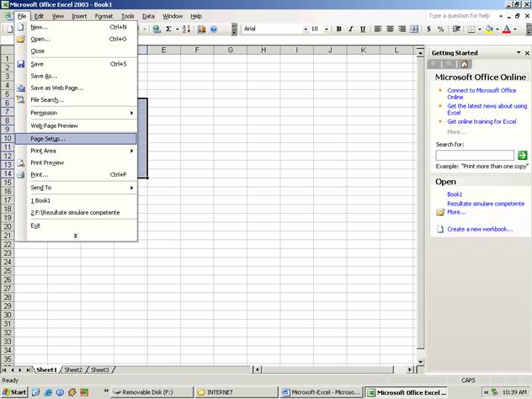Open the Data menu

[x=148, y=16]
